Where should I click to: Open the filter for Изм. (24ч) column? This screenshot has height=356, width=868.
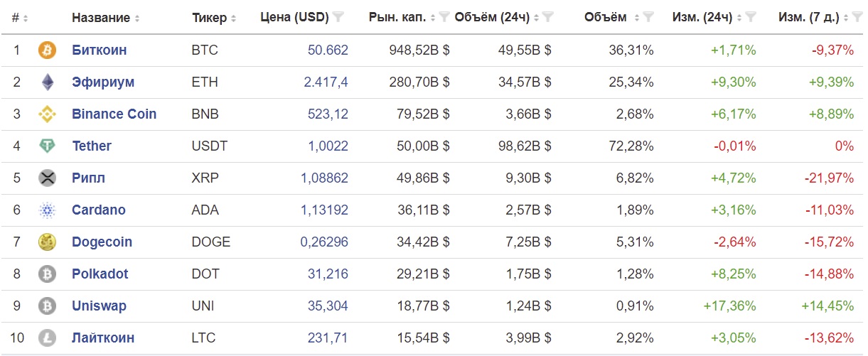click(751, 17)
